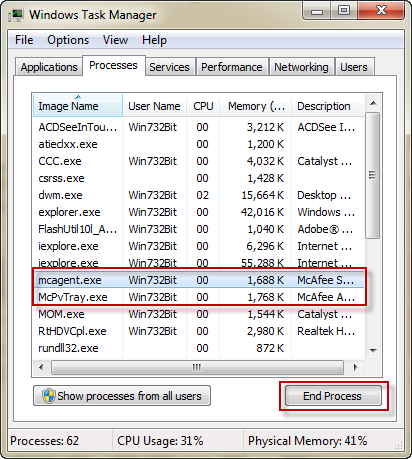Select the explorer.exe process row
412x459 pixels.
point(199,212)
